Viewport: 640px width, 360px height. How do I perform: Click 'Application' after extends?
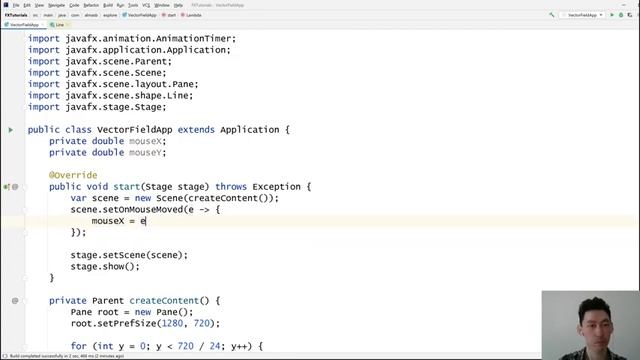click(250, 130)
